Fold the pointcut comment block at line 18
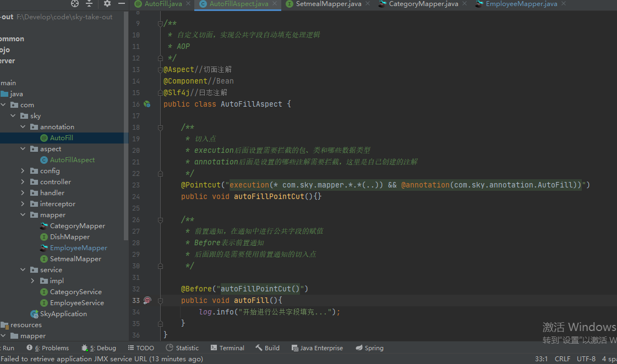The image size is (617, 364). point(160,128)
